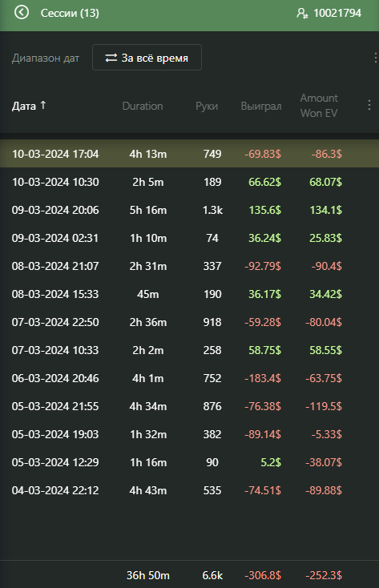
Task: Click swap arrows icon in За всё время
Action: pyautogui.click(x=111, y=58)
